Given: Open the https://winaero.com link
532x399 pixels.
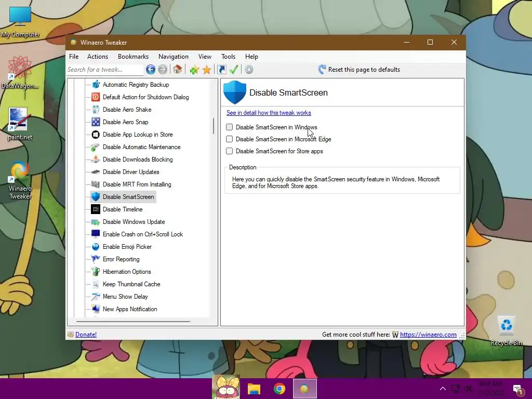Looking at the screenshot, I should [428, 335].
